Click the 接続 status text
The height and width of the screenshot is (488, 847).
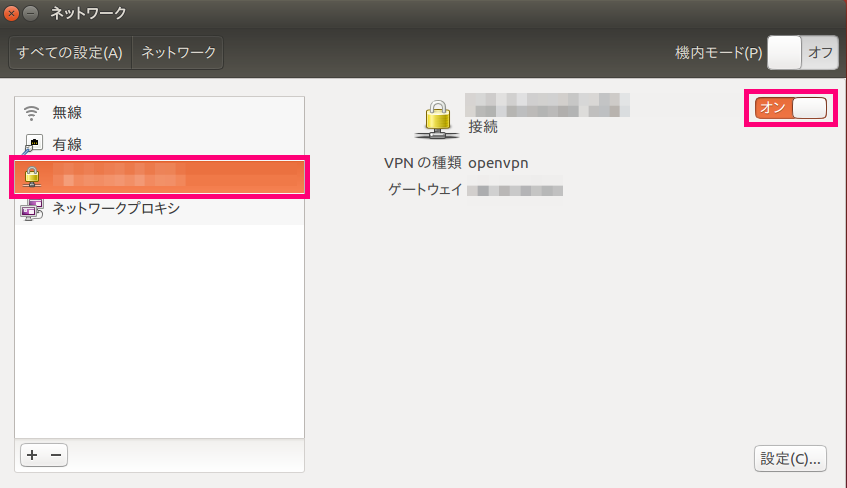(x=483, y=127)
